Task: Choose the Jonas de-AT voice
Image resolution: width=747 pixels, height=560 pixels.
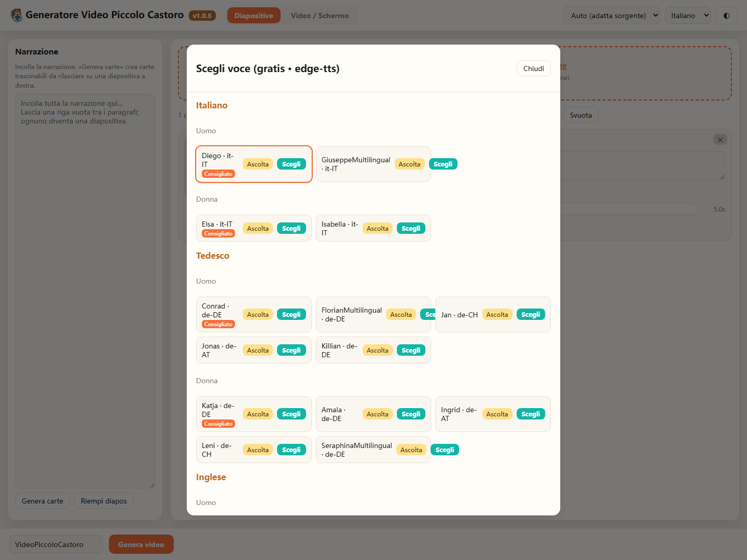Action: click(x=292, y=351)
